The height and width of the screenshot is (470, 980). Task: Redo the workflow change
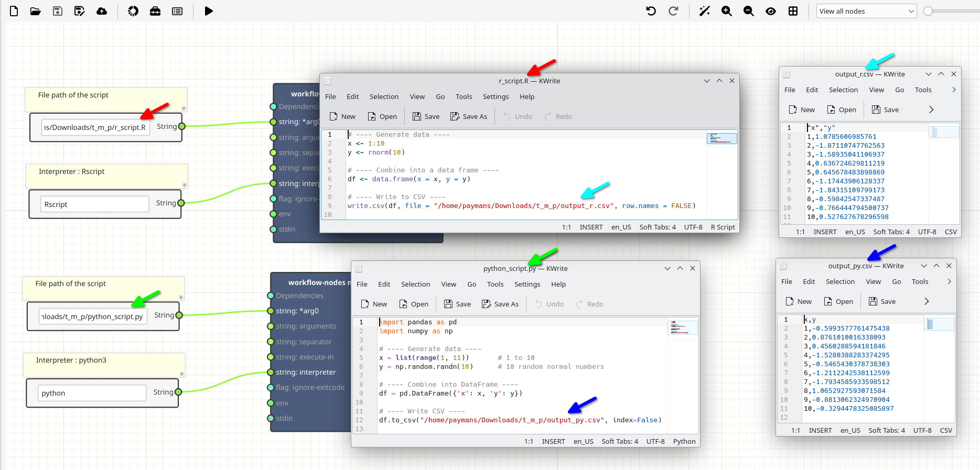673,11
